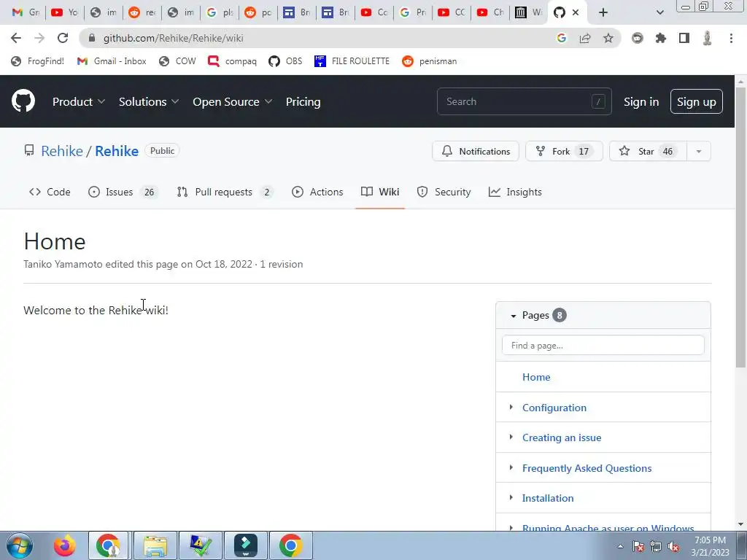747x560 pixels.
Task: Expand the Solutions dropdown menu
Action: [x=149, y=101]
